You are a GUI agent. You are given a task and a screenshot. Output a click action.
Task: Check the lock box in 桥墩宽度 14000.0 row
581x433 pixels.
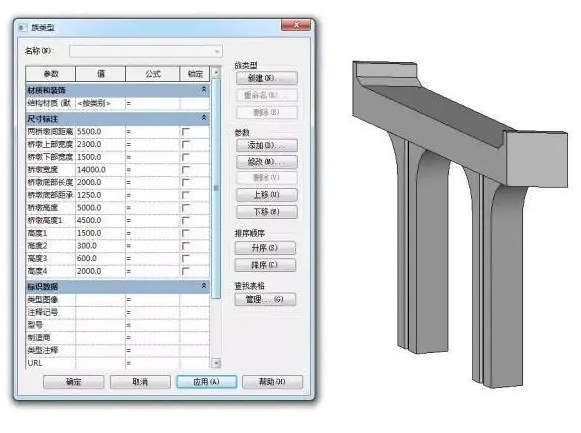186,170
